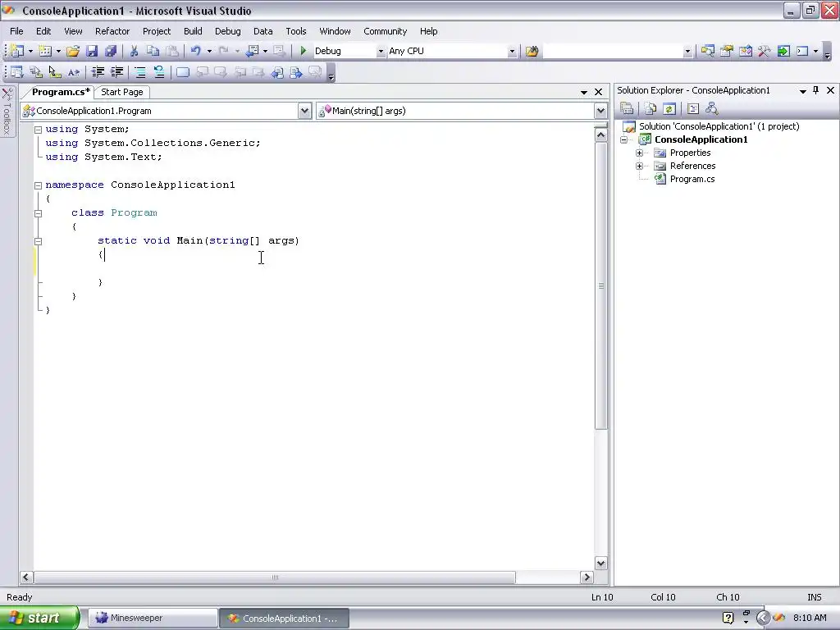Expand the References node in Solution Explorer
This screenshot has width=840, height=630.
tap(639, 166)
